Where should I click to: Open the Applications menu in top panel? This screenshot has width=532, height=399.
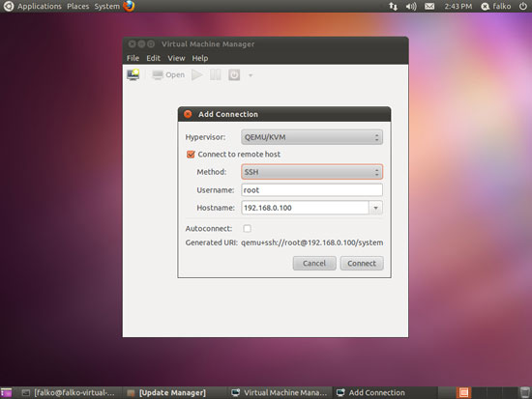40,6
